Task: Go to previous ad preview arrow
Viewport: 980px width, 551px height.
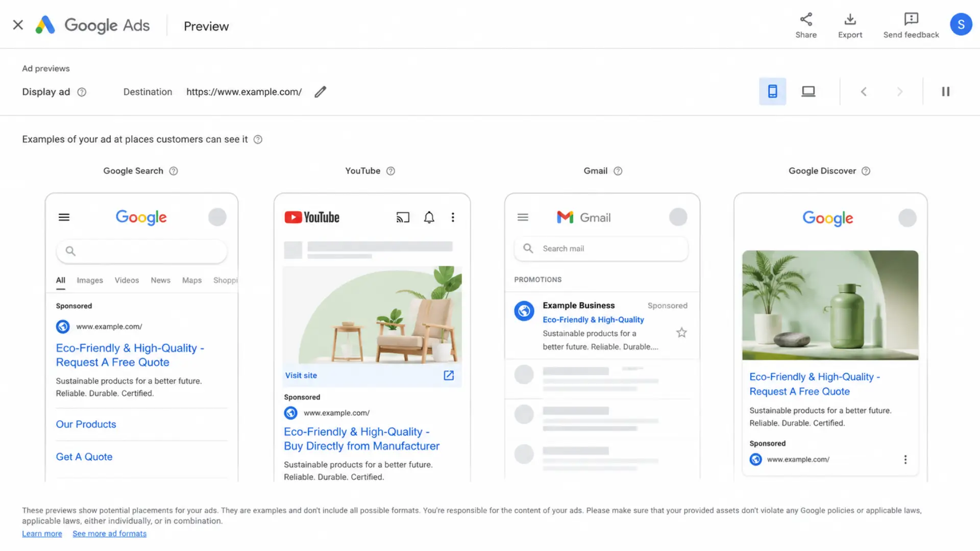Action: click(864, 92)
